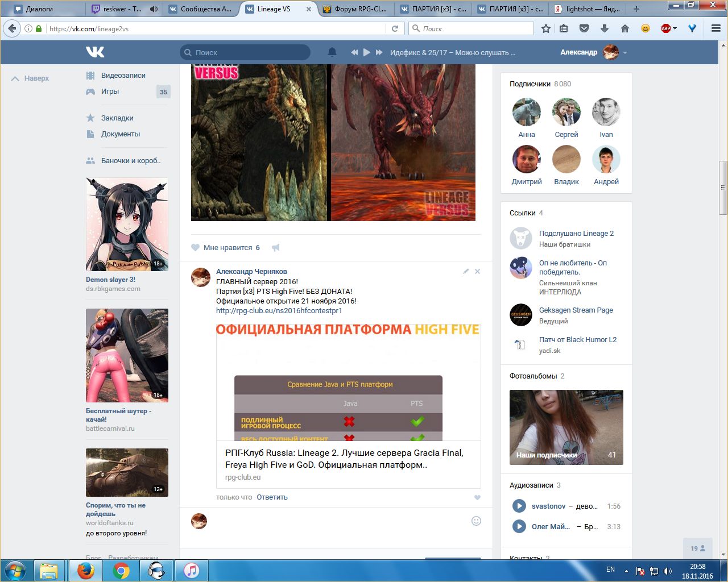Save page to Pocket
Image resolution: width=728 pixels, height=582 pixels.
tap(584, 28)
